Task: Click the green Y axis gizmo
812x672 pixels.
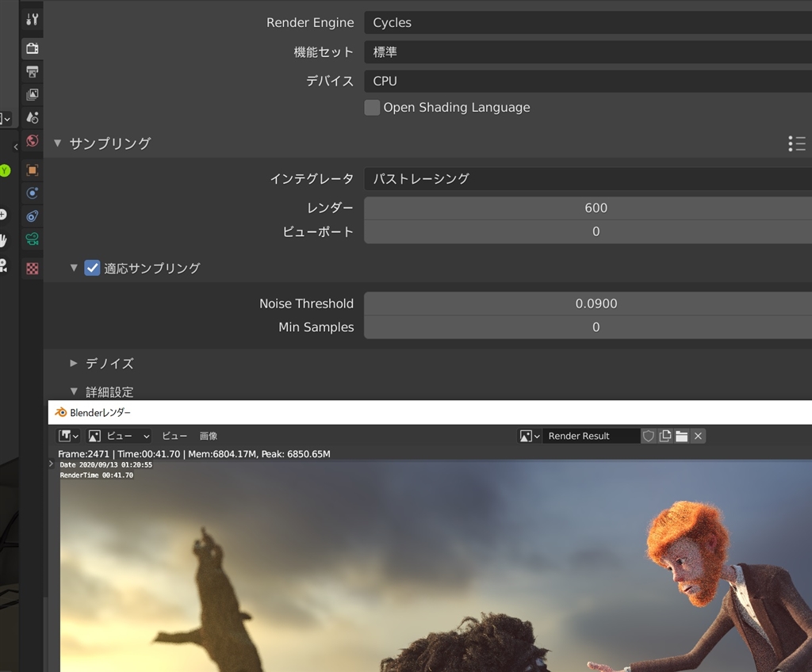Action: (5, 170)
